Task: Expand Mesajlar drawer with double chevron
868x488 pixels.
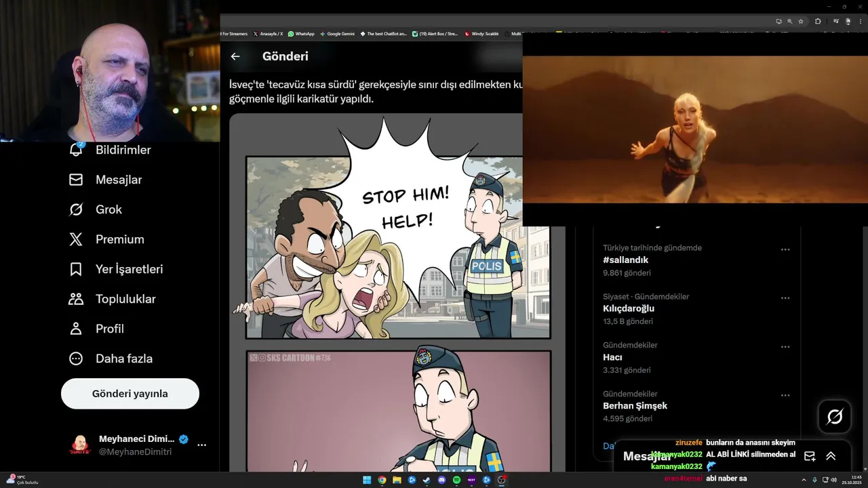Action: (x=831, y=456)
